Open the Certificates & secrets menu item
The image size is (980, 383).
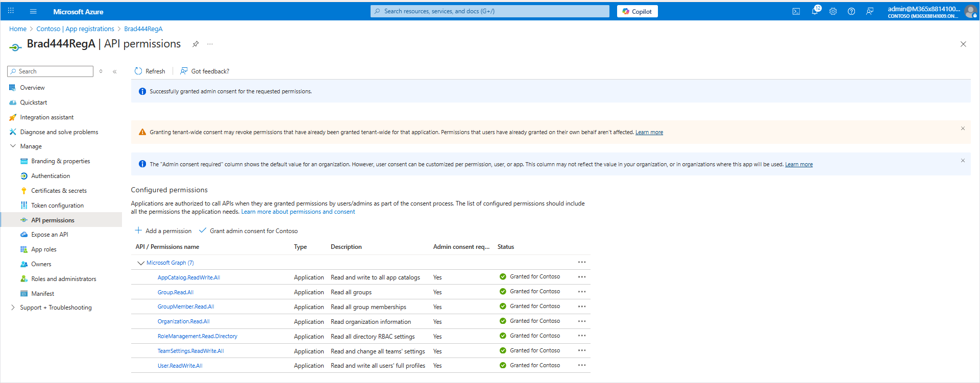click(59, 191)
